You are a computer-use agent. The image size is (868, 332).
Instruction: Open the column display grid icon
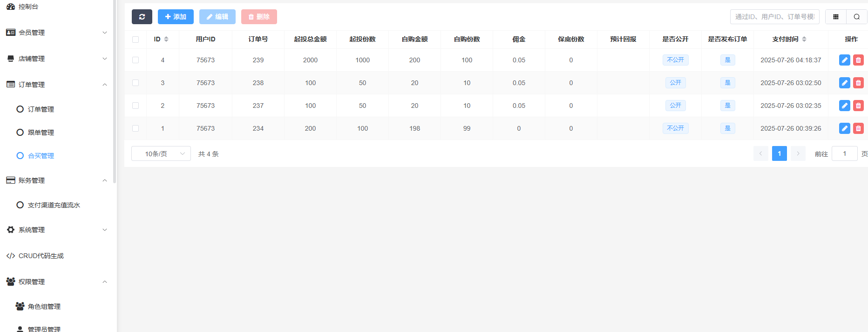pyautogui.click(x=835, y=17)
